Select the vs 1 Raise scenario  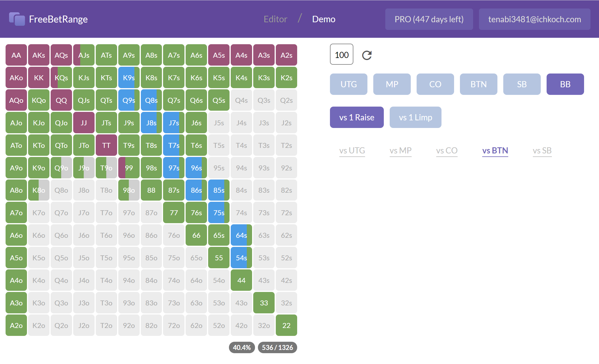click(x=356, y=117)
